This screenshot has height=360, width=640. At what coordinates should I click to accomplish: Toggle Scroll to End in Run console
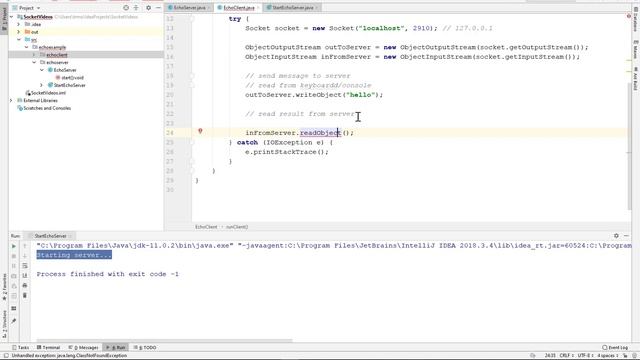24,276
